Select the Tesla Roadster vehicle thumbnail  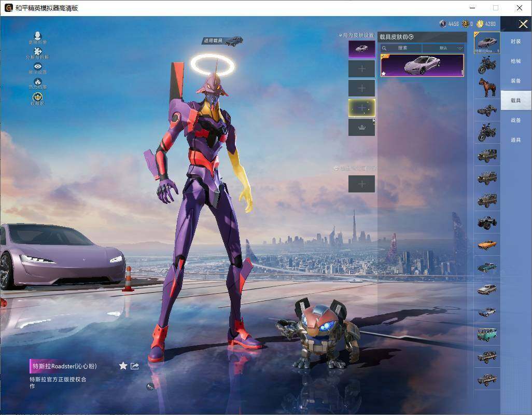487,43
